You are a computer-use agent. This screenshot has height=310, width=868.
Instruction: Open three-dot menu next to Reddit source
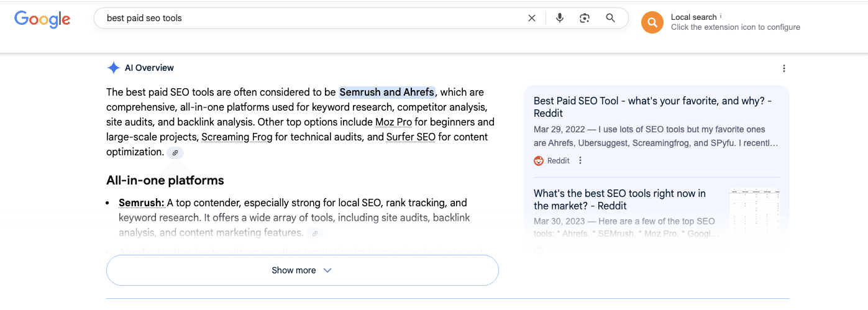(x=580, y=160)
